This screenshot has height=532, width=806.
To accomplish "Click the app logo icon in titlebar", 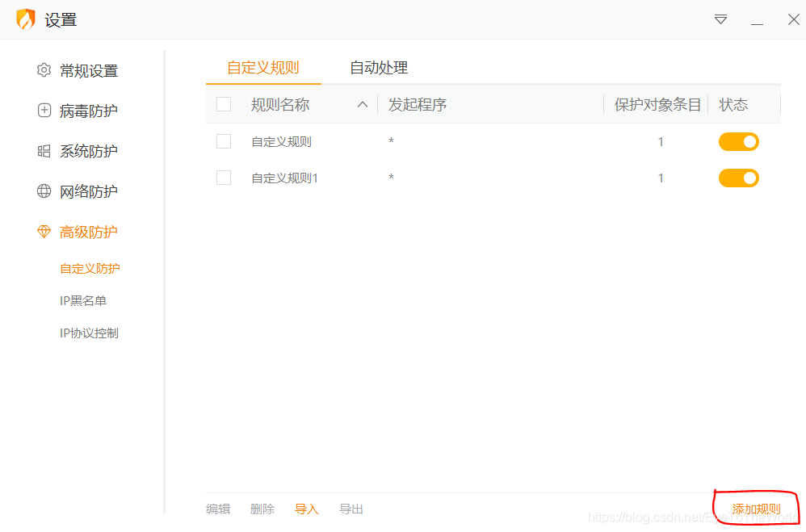I will (x=25, y=19).
